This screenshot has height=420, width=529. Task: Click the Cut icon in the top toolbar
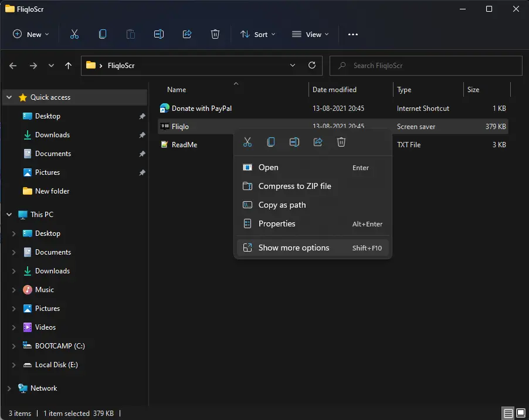coord(74,35)
